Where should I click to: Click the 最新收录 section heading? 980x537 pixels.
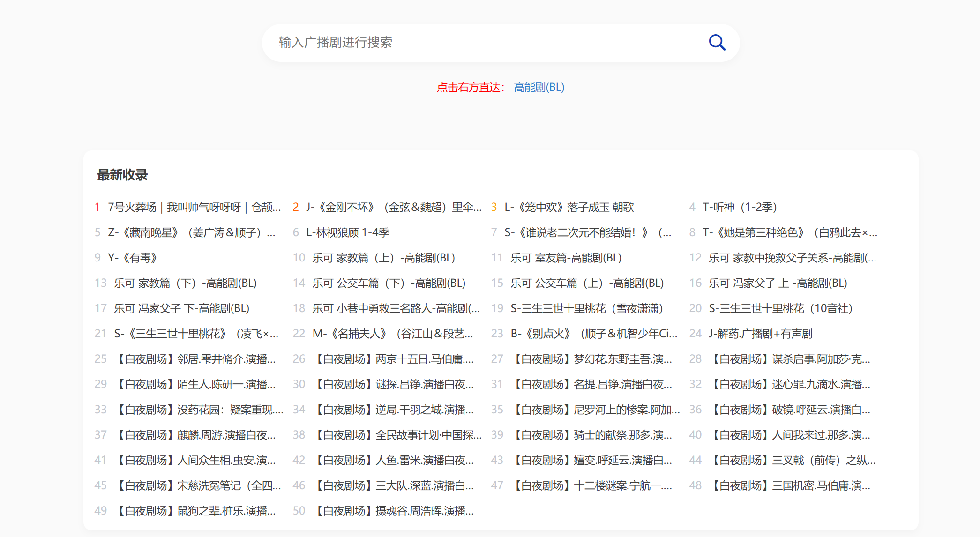[122, 175]
